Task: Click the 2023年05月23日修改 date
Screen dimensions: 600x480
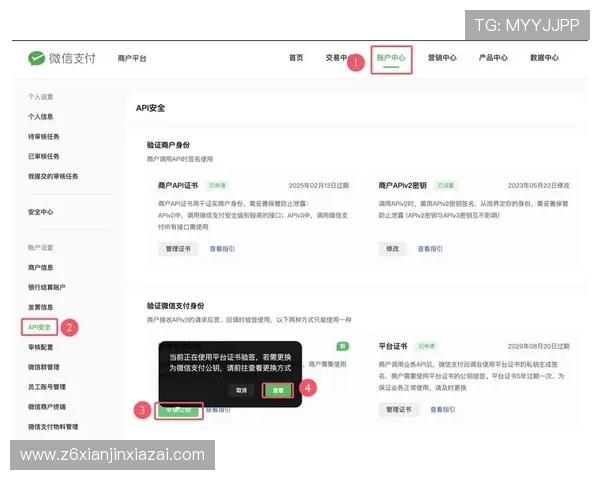Action: [539, 186]
